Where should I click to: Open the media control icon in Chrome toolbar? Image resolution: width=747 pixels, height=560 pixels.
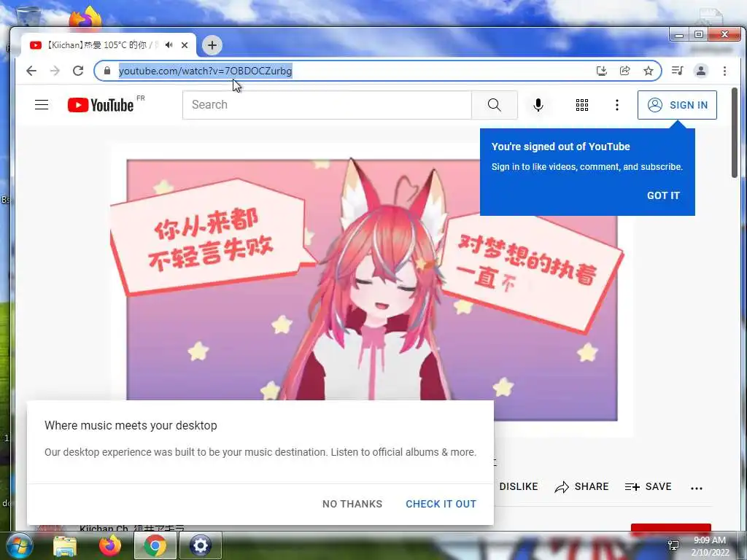pos(677,71)
